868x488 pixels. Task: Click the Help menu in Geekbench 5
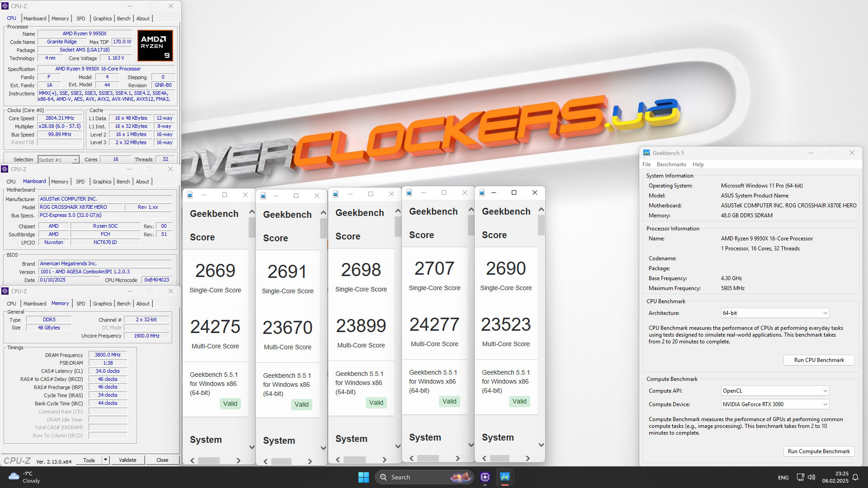tap(698, 164)
